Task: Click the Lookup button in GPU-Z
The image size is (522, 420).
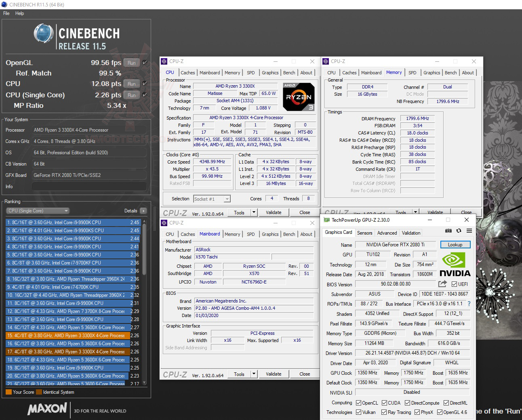Action: tap(455, 245)
